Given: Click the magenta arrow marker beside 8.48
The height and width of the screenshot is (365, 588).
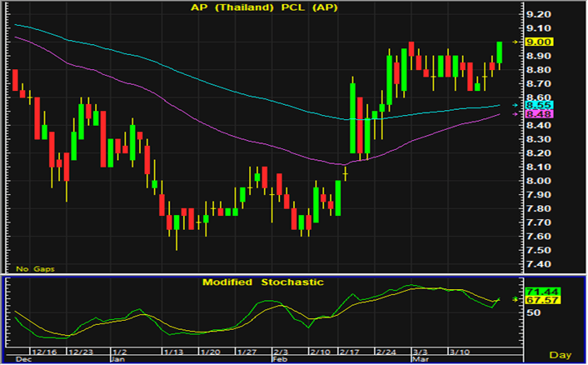Looking at the screenshot, I should coord(516,115).
